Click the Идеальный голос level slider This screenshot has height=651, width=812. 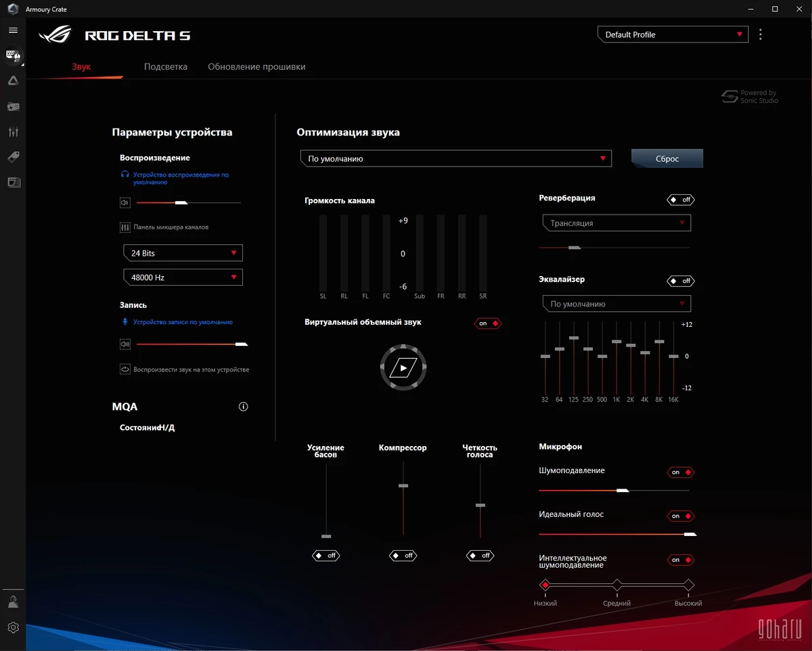[617, 534]
